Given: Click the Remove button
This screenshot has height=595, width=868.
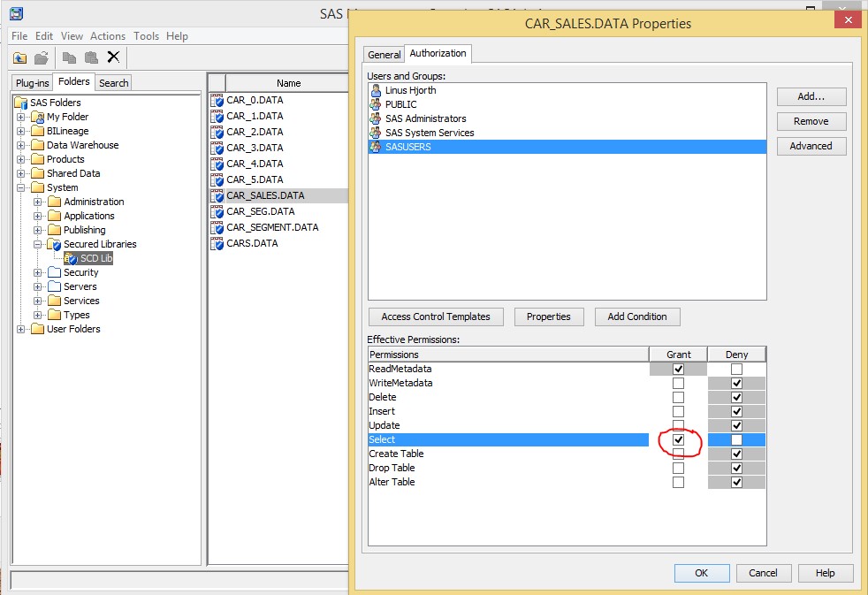Looking at the screenshot, I should (811, 121).
